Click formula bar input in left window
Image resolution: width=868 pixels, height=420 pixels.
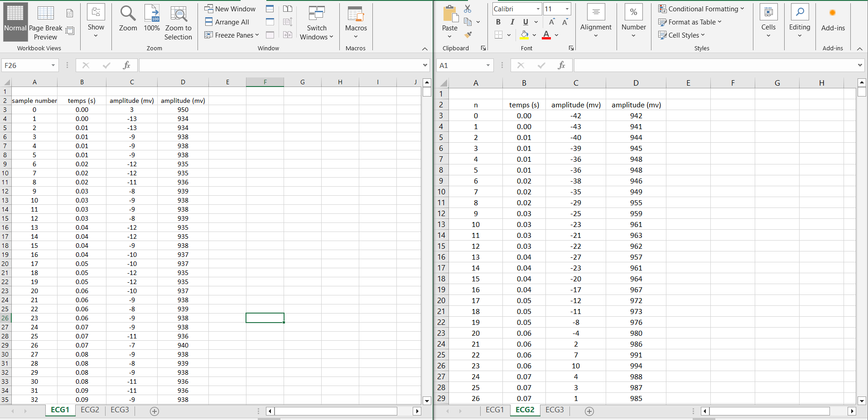coord(281,65)
